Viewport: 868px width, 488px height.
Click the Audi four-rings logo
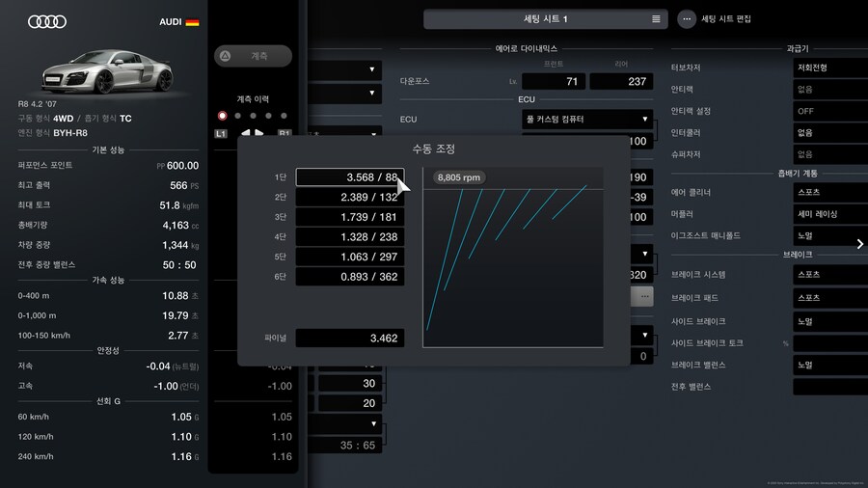tap(46, 22)
